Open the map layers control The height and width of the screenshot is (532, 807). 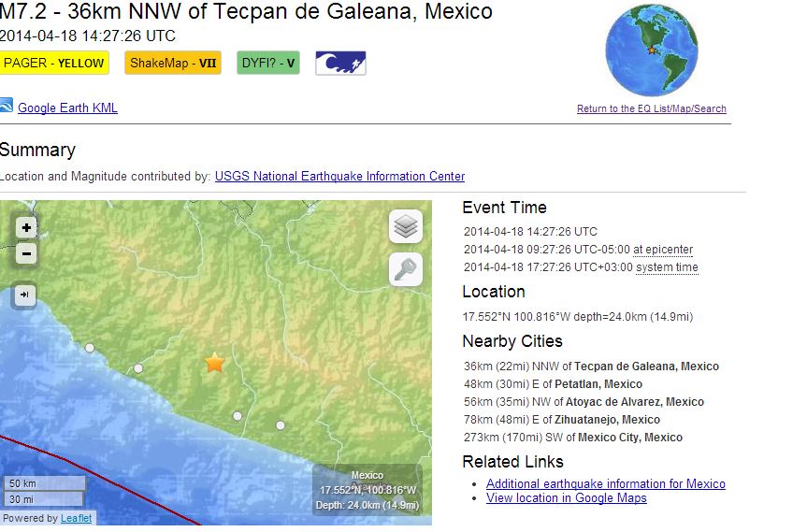[x=406, y=226]
